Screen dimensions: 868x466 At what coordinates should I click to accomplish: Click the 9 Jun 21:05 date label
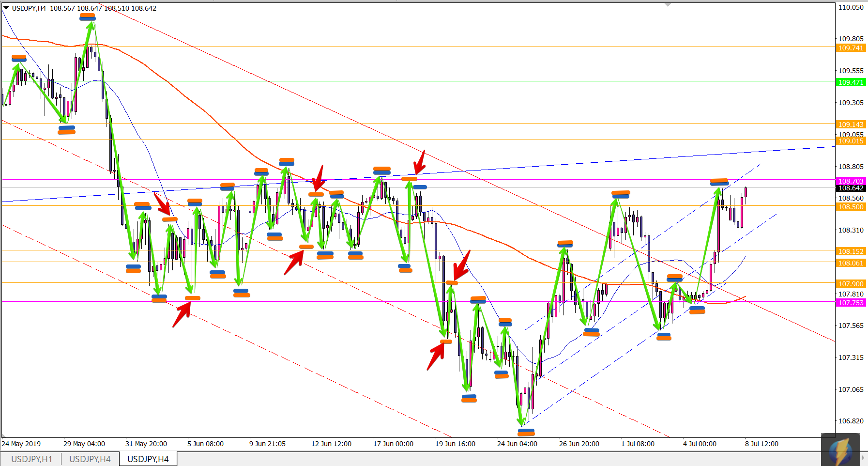[x=268, y=444]
